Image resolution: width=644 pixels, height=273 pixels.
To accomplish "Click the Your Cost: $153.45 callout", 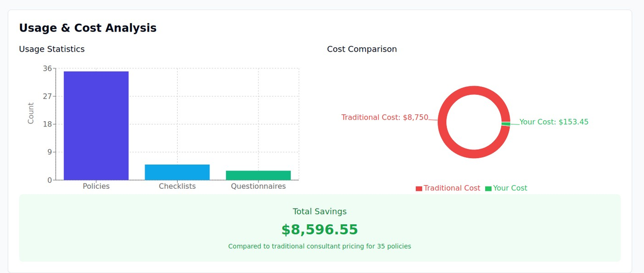I will coord(554,122).
